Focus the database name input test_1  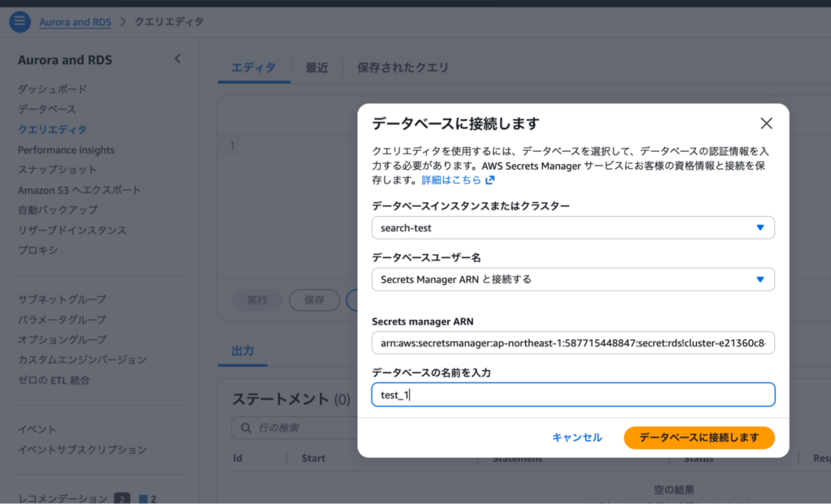[573, 395]
